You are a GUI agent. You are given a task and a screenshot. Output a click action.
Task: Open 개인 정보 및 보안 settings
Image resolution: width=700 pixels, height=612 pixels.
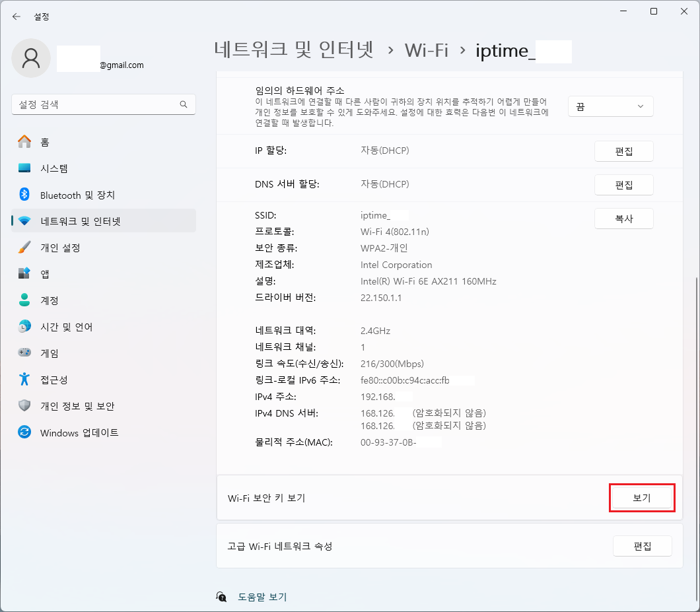[66, 406]
